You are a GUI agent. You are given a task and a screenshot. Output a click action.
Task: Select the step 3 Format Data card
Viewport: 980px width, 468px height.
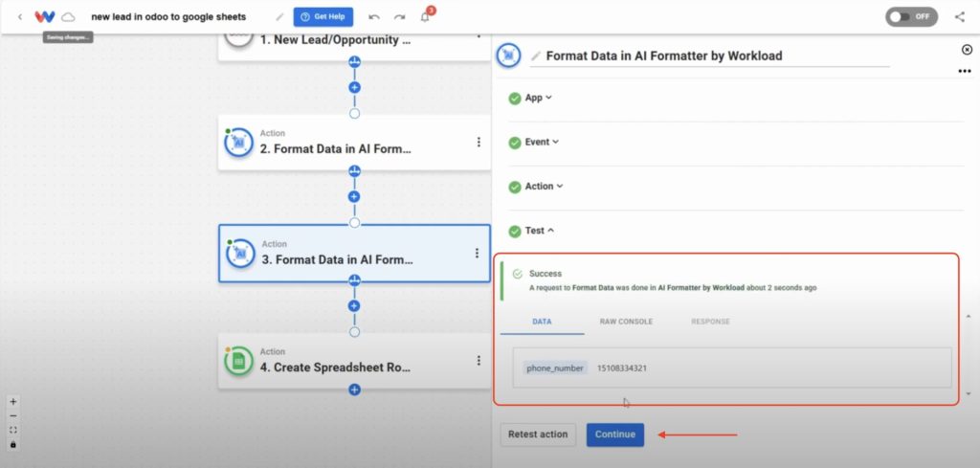click(354, 253)
